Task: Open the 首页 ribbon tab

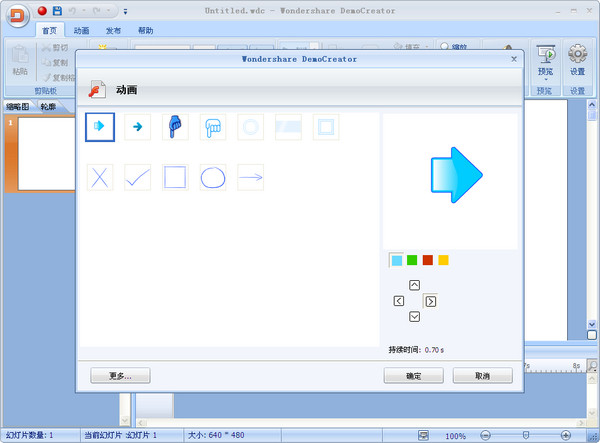Action: point(49,31)
